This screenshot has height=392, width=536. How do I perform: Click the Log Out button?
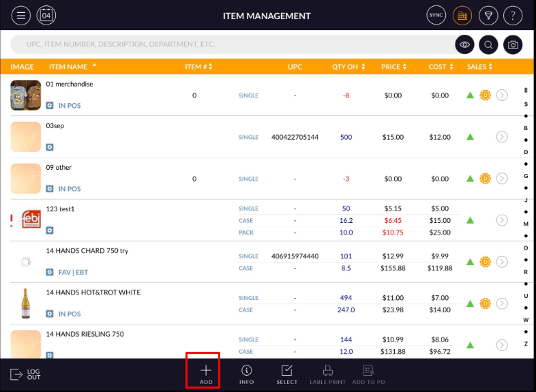tap(26, 374)
